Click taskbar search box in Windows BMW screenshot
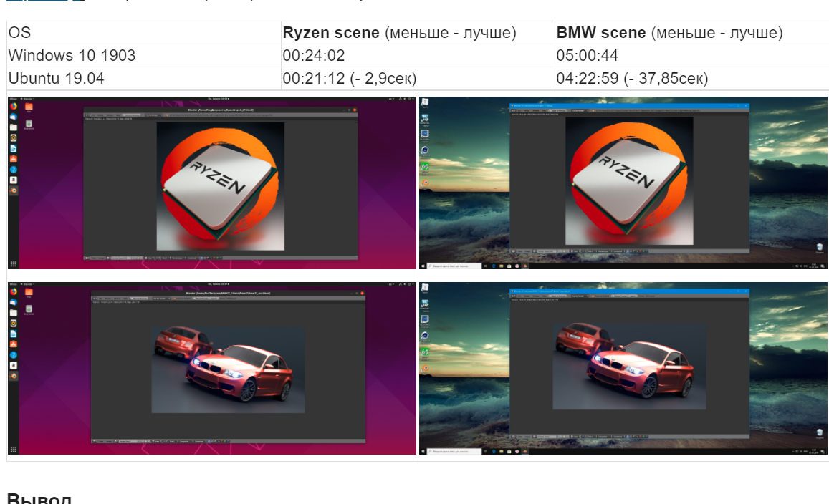The image size is (829, 504). click(x=454, y=452)
